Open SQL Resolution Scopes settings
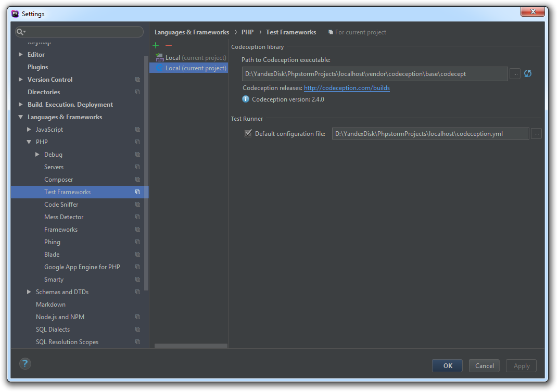The image size is (558, 392). tap(67, 342)
